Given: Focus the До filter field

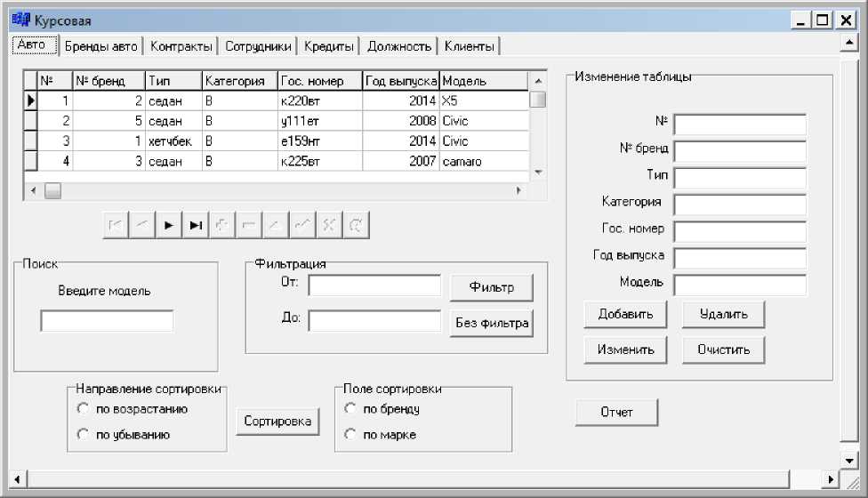Looking at the screenshot, I should click(x=374, y=321).
